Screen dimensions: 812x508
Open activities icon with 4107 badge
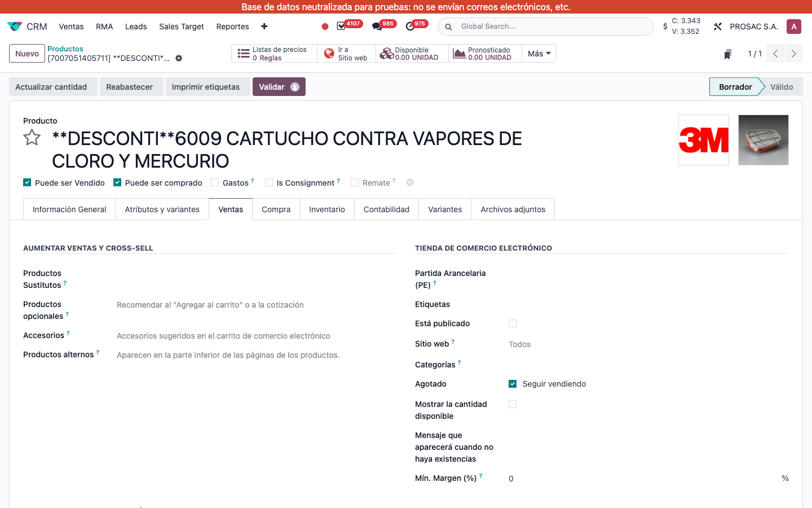341,27
